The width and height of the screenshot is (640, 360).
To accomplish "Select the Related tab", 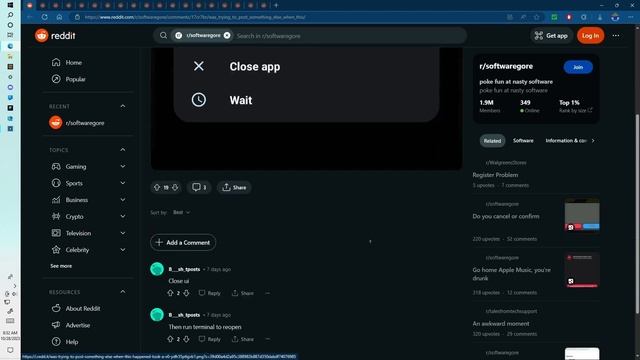I will pyautogui.click(x=492, y=141).
